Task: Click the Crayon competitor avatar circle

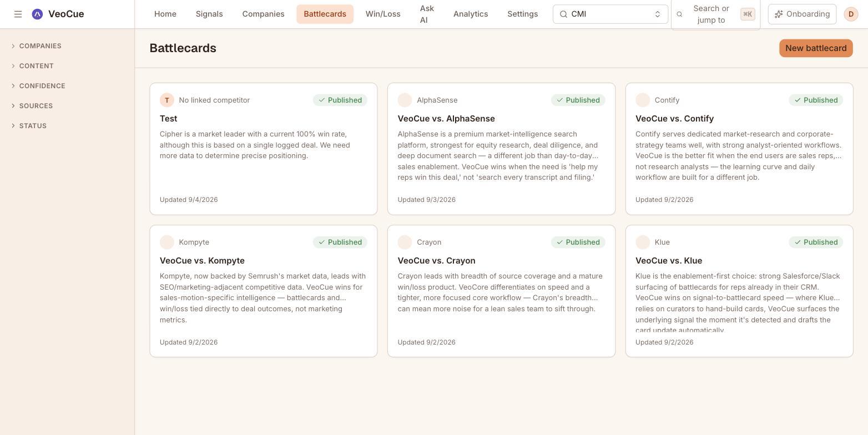Action: pyautogui.click(x=405, y=242)
